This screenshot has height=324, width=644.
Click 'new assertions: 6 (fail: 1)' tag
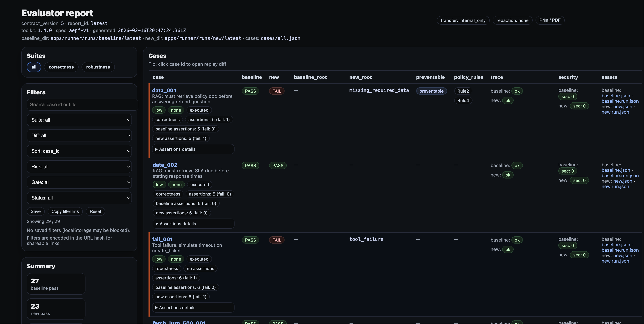tap(181, 297)
